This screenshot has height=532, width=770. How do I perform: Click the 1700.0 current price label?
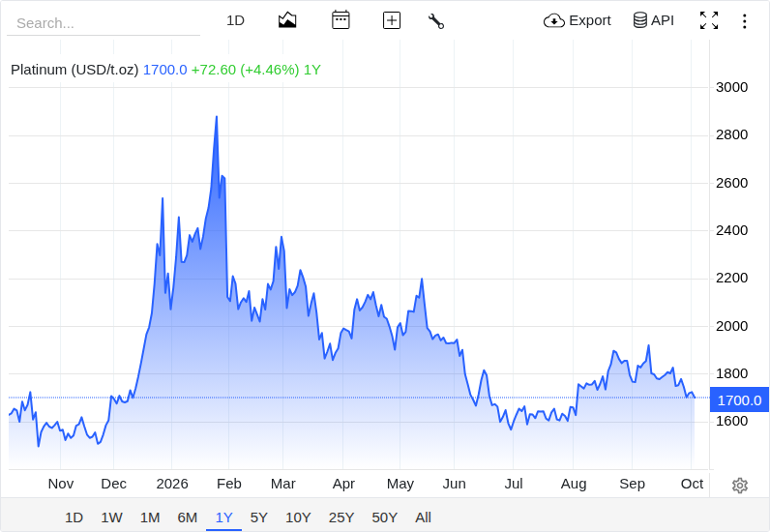click(739, 399)
